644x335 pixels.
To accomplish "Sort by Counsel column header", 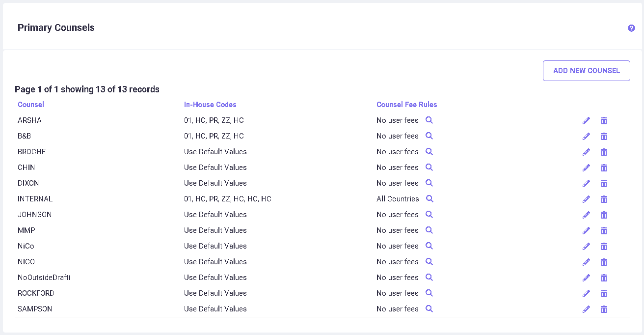I will point(31,105).
